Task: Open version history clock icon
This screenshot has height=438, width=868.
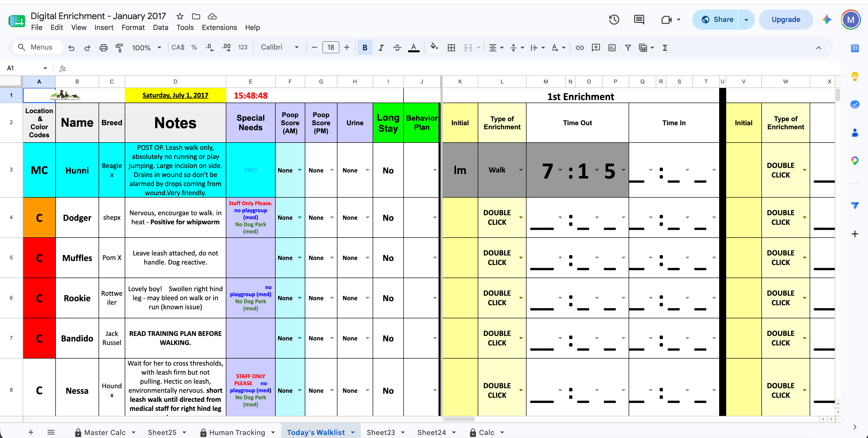Action: coord(614,20)
